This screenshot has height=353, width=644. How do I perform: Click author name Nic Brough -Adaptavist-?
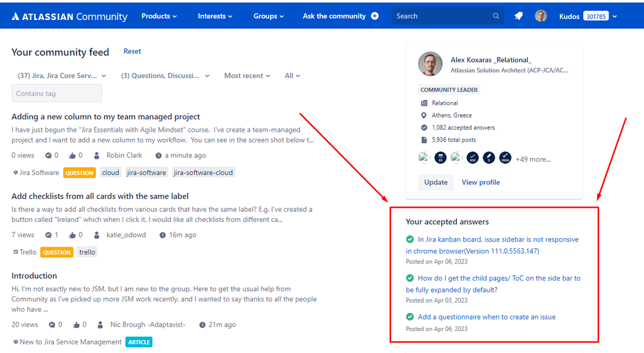pyautogui.click(x=148, y=325)
